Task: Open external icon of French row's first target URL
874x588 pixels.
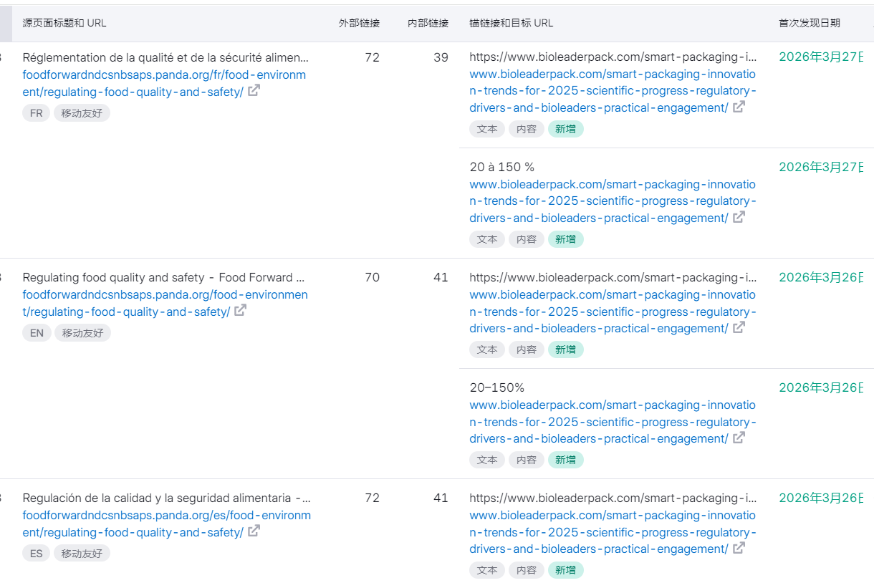Action: (739, 107)
